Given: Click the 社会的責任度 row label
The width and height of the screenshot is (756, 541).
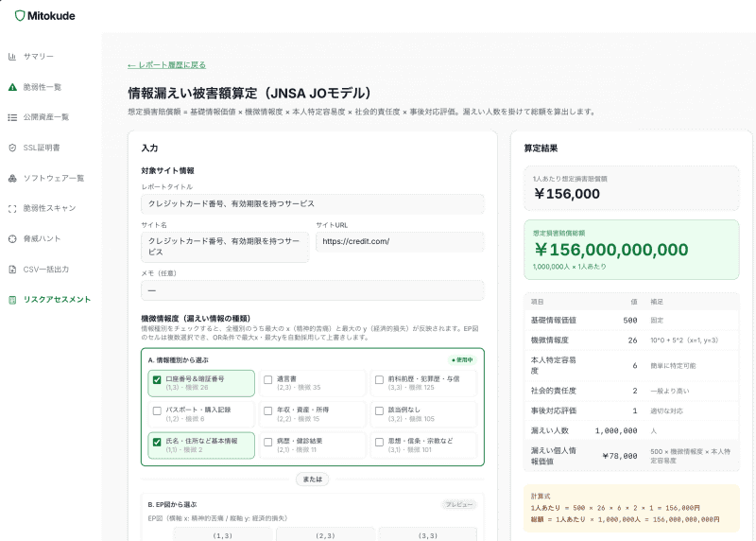Looking at the screenshot, I should (554, 391).
